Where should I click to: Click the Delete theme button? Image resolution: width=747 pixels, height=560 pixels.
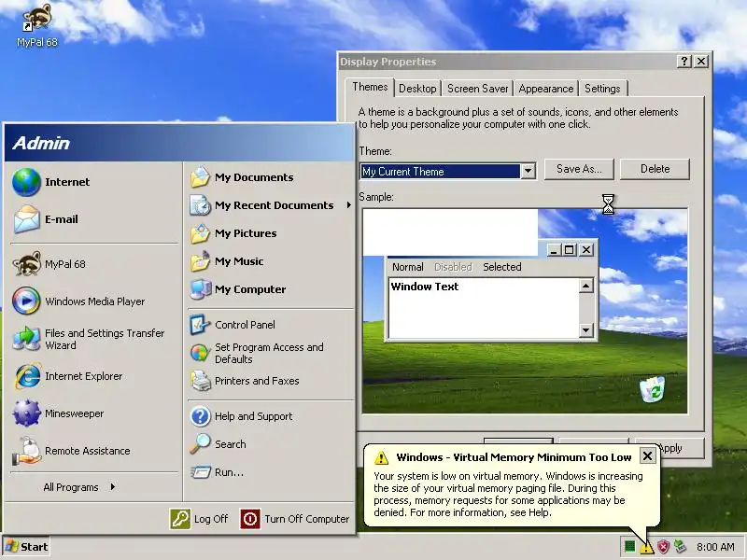(x=655, y=169)
